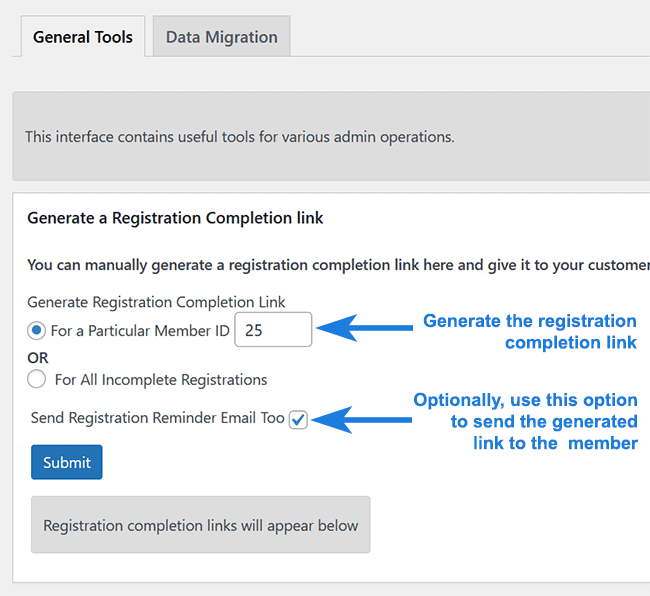
Task: Click the 'Generate a Registration Completion link' heading
Action: click(175, 217)
